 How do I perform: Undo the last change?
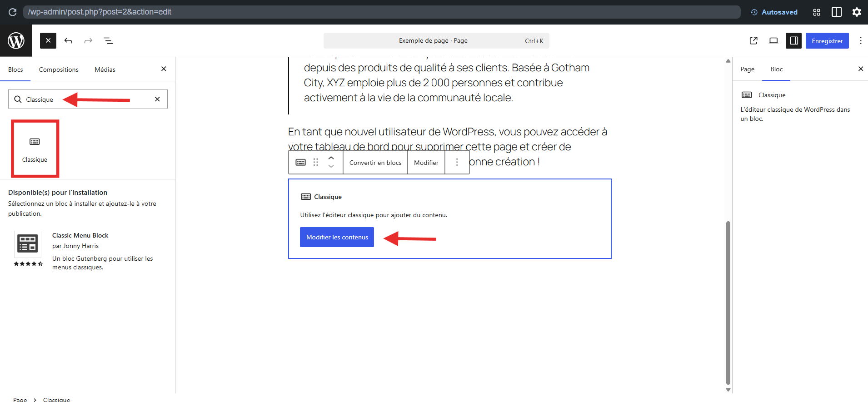68,41
